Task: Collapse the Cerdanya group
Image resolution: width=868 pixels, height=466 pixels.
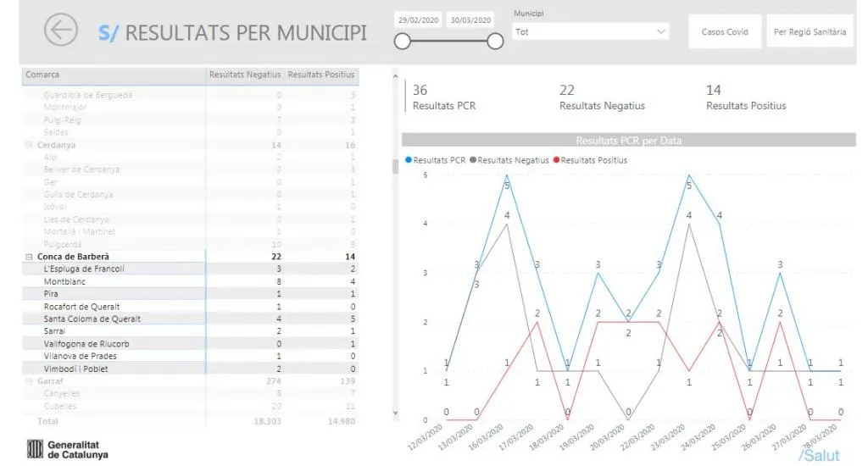Action: tap(29, 145)
